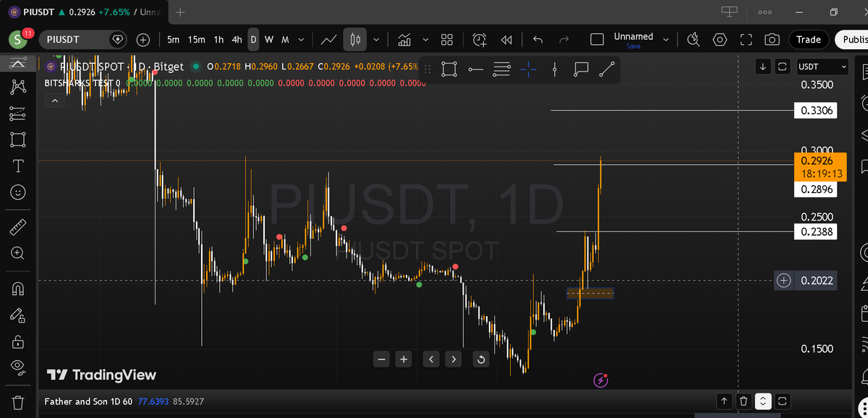This screenshot has height=418, width=868.
Task: Open chart Settings hexagon icon
Action: 720,40
